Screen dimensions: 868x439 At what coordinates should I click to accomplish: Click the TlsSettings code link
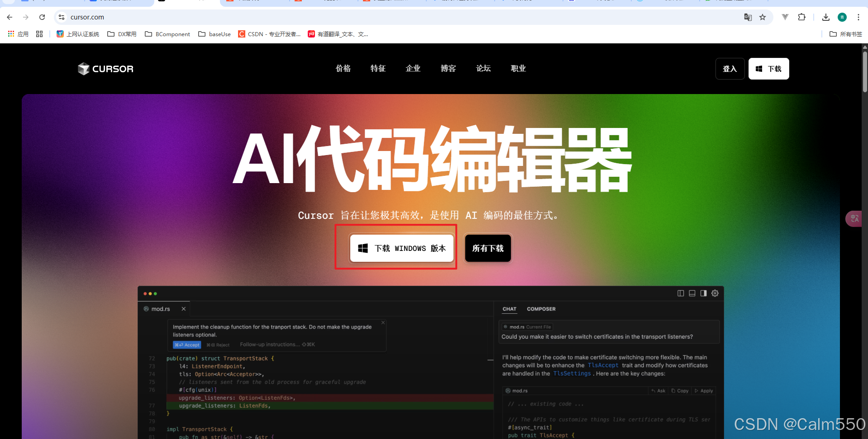572,373
